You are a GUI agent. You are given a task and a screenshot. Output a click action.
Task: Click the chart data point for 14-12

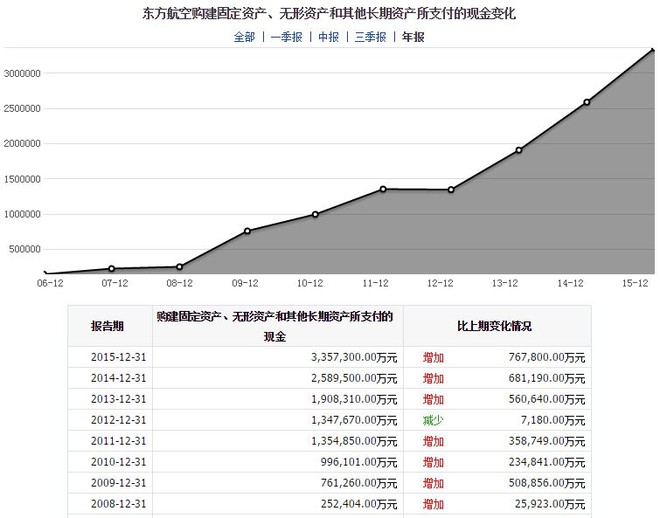(587, 102)
